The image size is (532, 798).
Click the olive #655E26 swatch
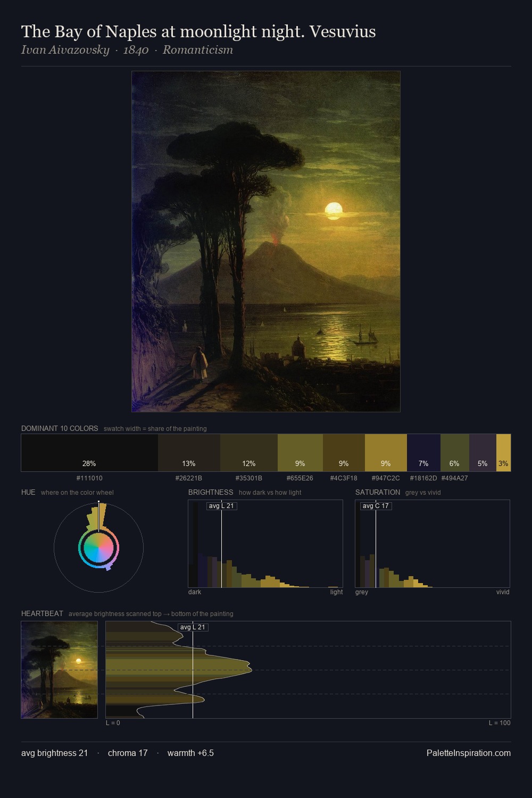coord(300,453)
